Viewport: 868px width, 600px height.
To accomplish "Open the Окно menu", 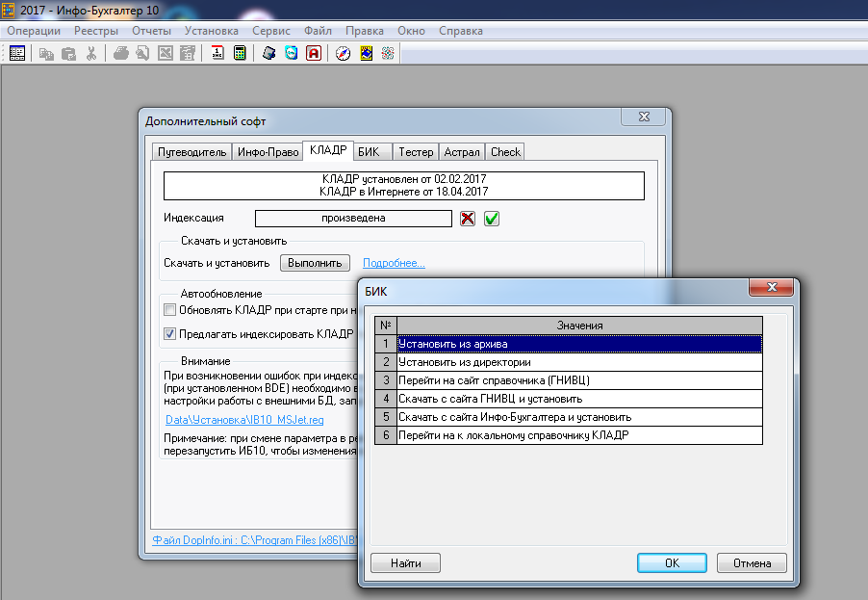I will coord(411,31).
